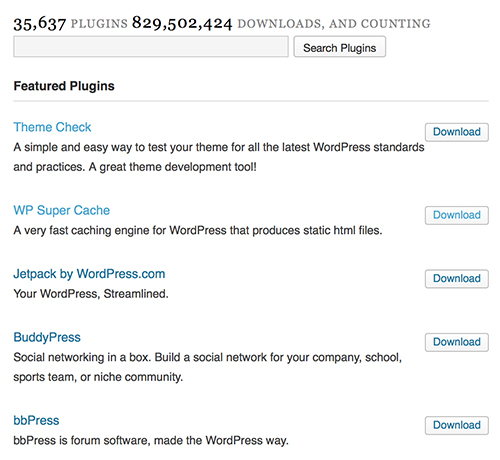Download the Theme Check plugin

[x=457, y=132]
